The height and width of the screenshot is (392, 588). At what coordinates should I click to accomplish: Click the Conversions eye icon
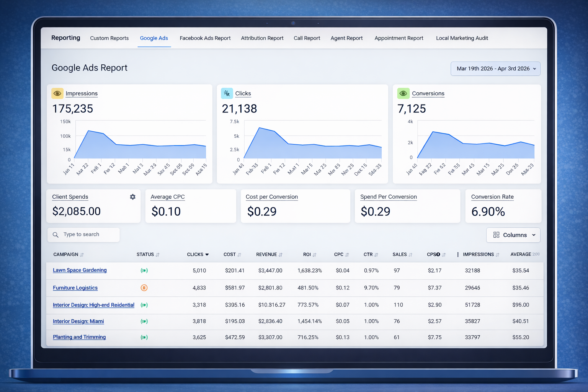[x=403, y=93]
